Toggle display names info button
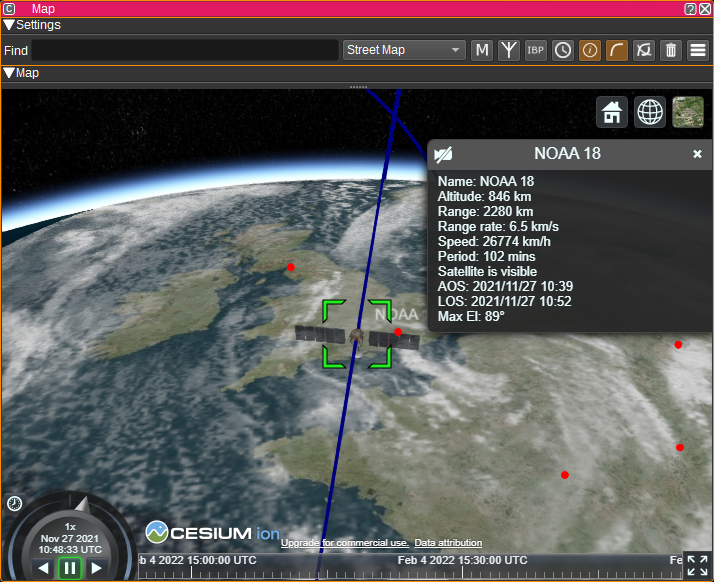Screen dimensions: 714x582 click(x=590, y=50)
